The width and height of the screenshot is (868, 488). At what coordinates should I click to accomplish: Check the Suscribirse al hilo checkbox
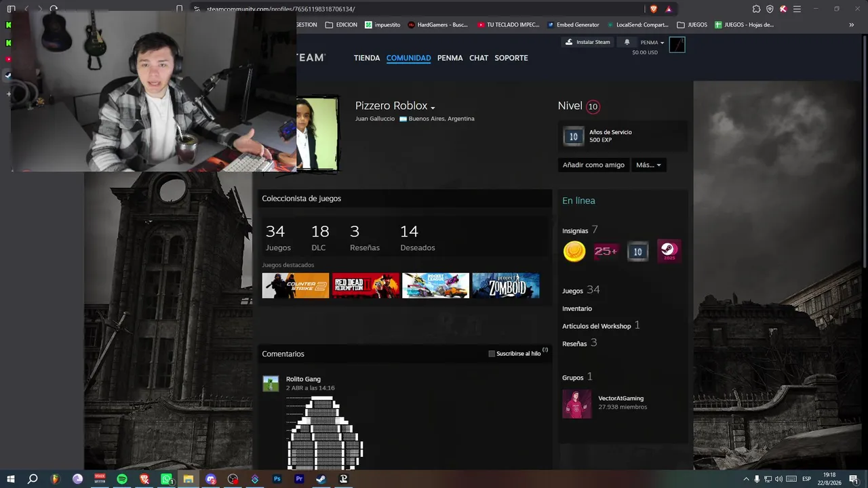[492, 354]
